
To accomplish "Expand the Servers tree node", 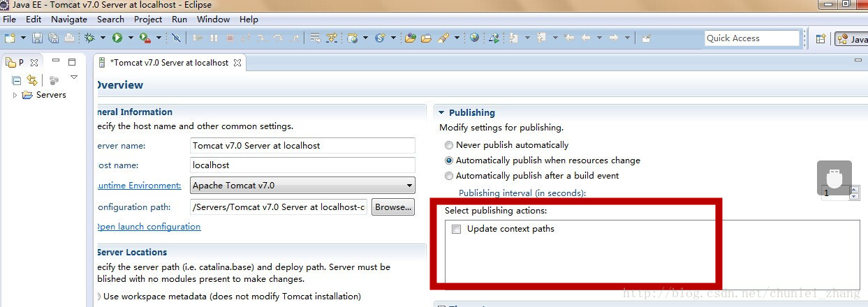I will 15,95.
